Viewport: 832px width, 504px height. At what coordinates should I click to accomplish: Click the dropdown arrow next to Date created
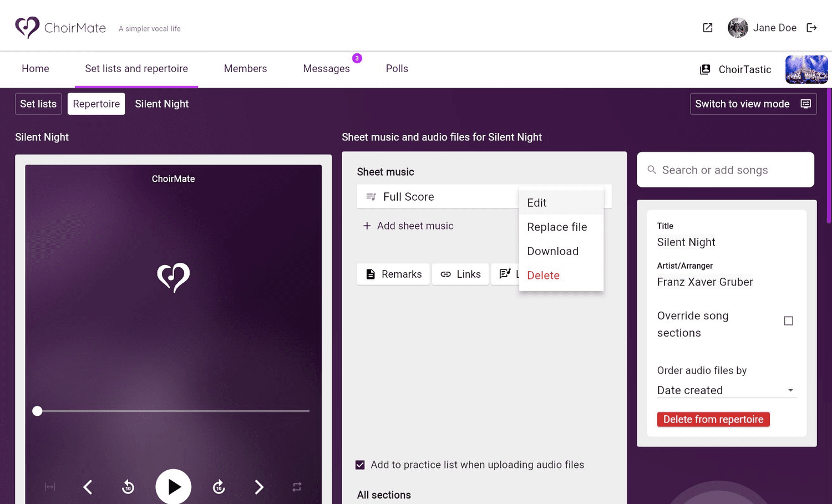click(790, 390)
